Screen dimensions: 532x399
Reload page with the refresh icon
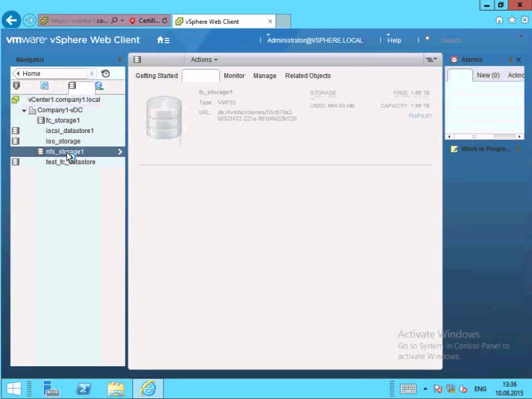(x=165, y=21)
